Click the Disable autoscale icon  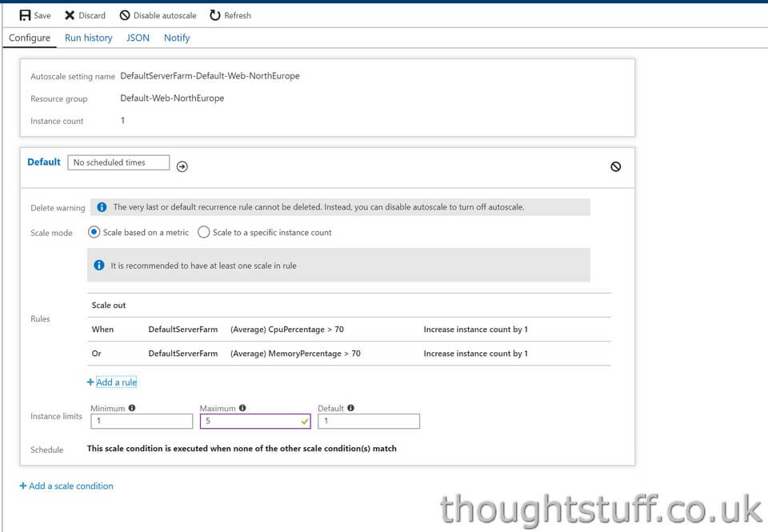(125, 15)
